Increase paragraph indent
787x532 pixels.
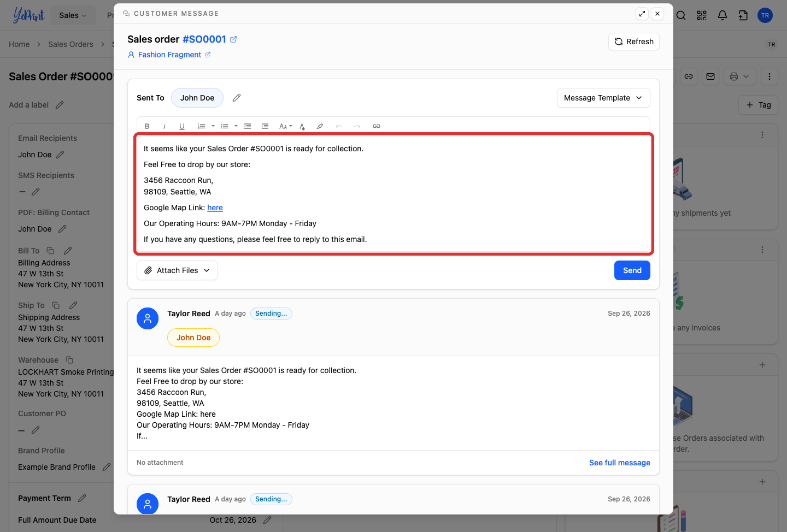click(265, 126)
